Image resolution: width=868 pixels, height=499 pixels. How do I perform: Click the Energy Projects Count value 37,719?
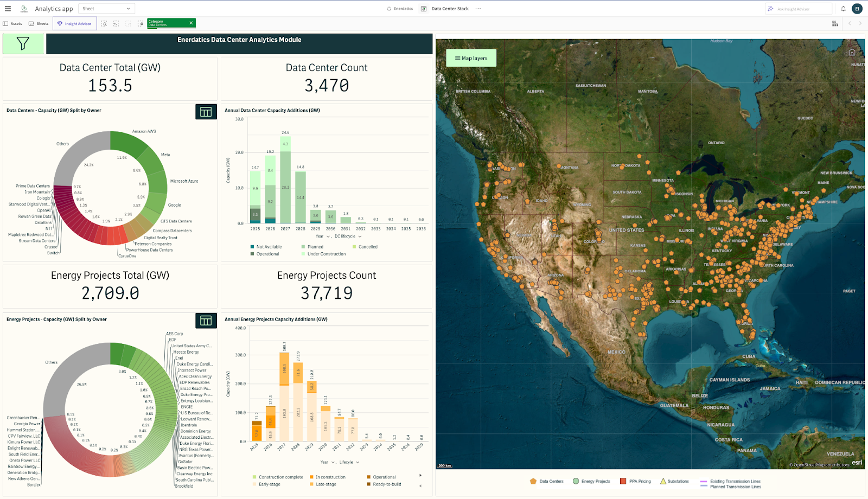click(x=327, y=293)
